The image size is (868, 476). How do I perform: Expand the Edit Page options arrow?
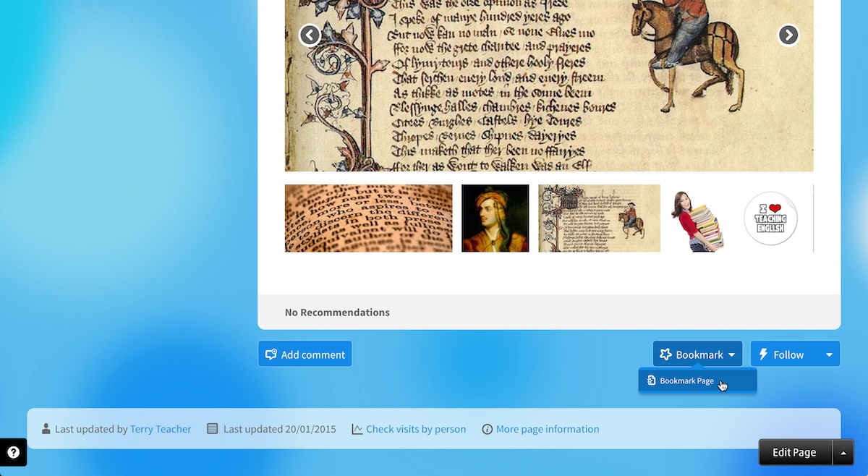click(x=843, y=451)
